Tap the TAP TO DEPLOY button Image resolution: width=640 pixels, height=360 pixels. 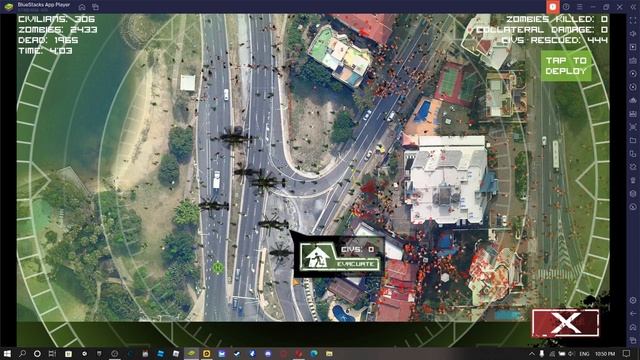[566, 65]
